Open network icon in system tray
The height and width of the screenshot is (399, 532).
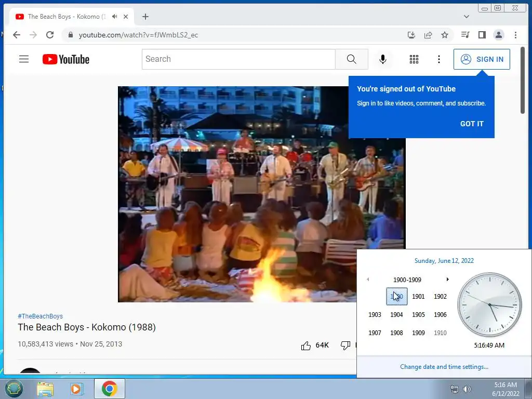pos(454,389)
